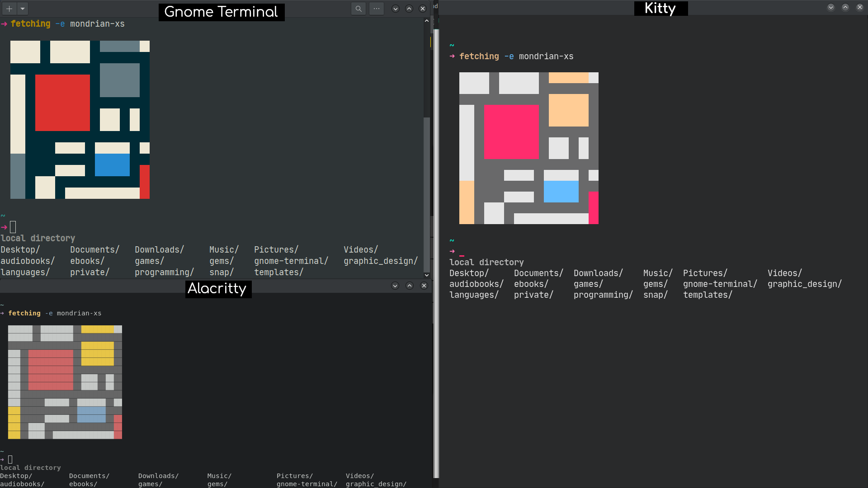The image size is (868, 488).
Task: Open the Gnome Terminal three-dots menu
Action: [377, 9]
